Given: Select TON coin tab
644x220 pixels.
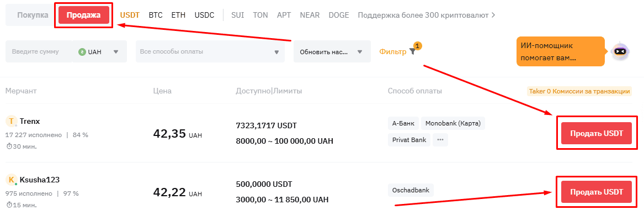Looking at the screenshot, I should [x=260, y=15].
